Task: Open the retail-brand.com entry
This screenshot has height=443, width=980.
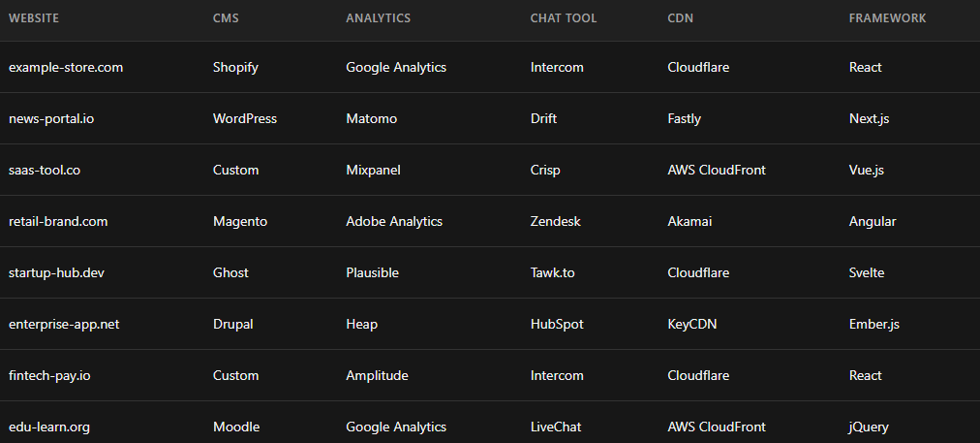Action: 58,222
